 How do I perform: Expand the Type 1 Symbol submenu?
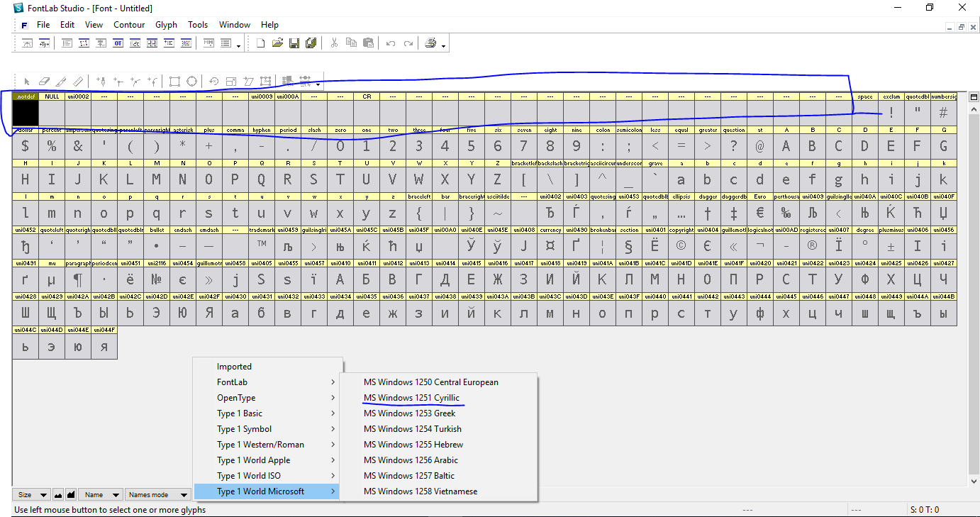tap(268, 429)
